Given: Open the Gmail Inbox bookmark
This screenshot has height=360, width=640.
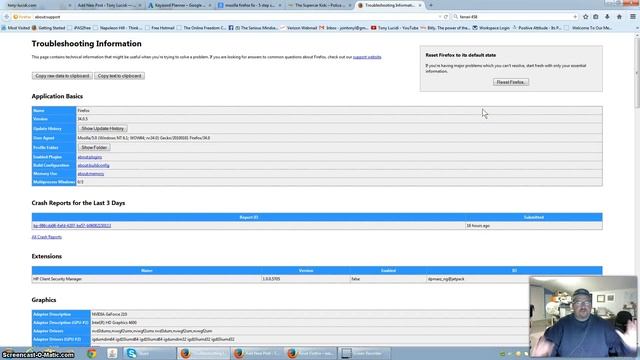Looking at the screenshot, I should click(343, 28).
